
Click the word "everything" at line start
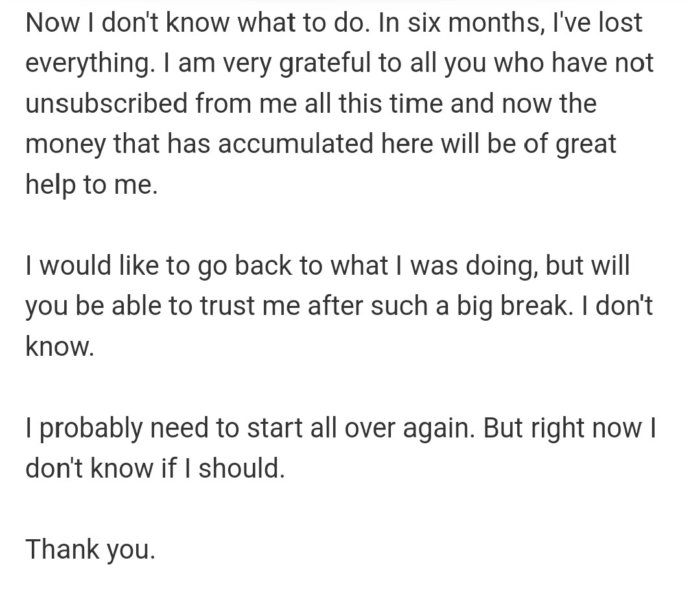pyautogui.click(x=87, y=64)
